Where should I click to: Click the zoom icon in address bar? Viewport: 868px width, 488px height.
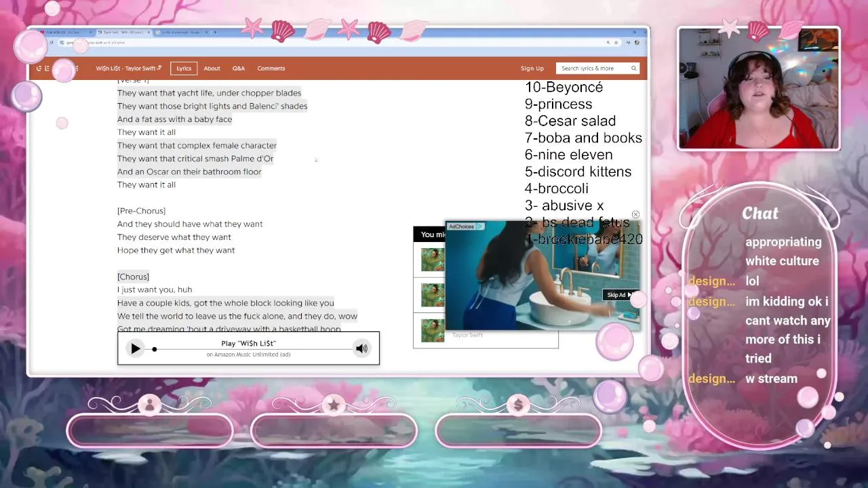click(x=608, y=43)
